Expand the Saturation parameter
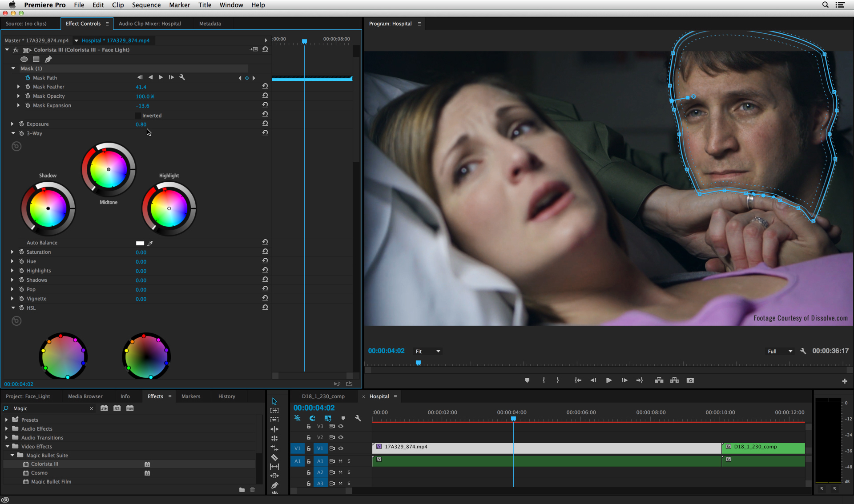 click(12, 252)
